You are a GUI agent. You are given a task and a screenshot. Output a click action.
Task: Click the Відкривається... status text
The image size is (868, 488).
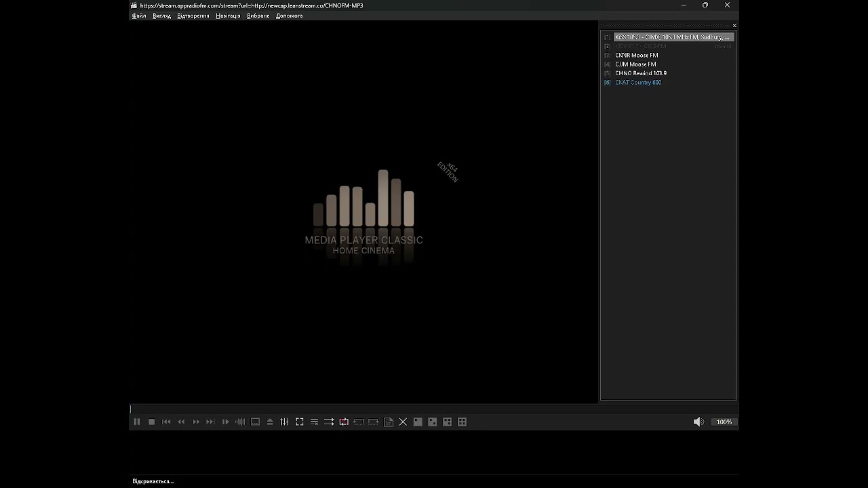tap(153, 481)
